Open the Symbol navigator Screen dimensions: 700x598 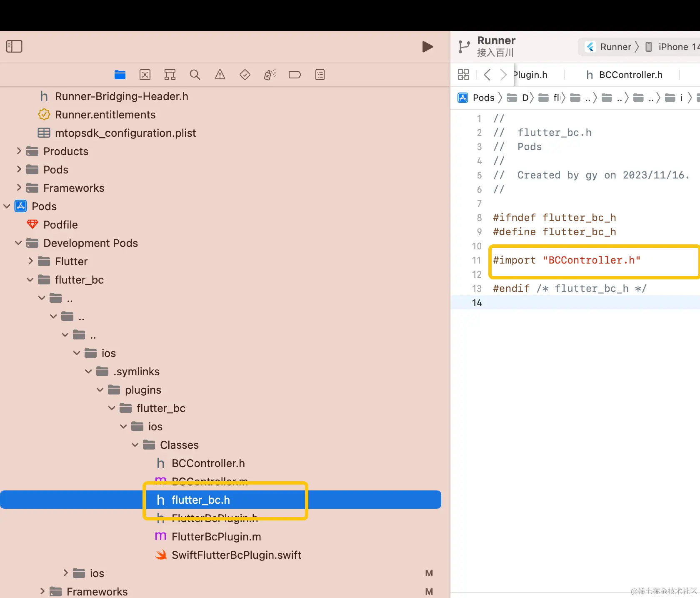click(170, 75)
